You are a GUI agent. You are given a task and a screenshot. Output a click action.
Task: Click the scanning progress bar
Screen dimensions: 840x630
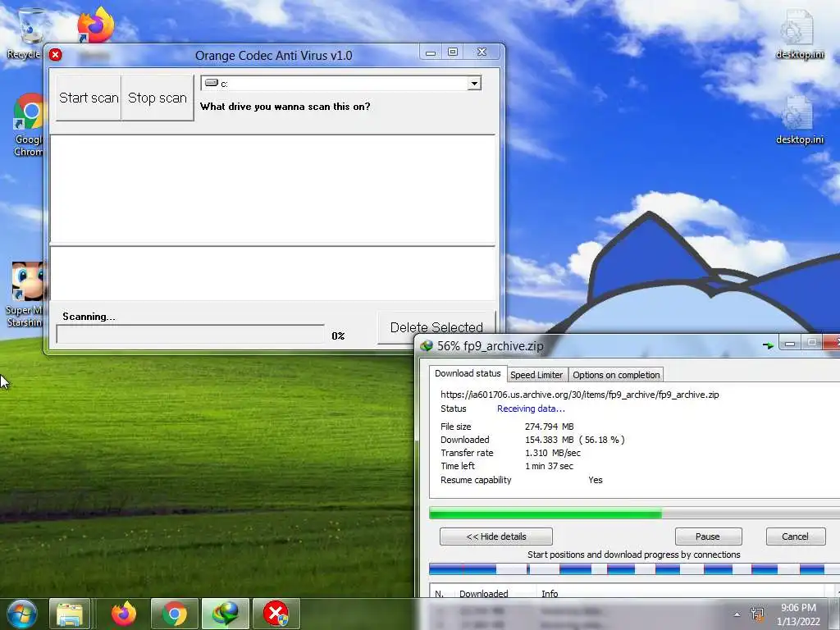[x=190, y=335]
